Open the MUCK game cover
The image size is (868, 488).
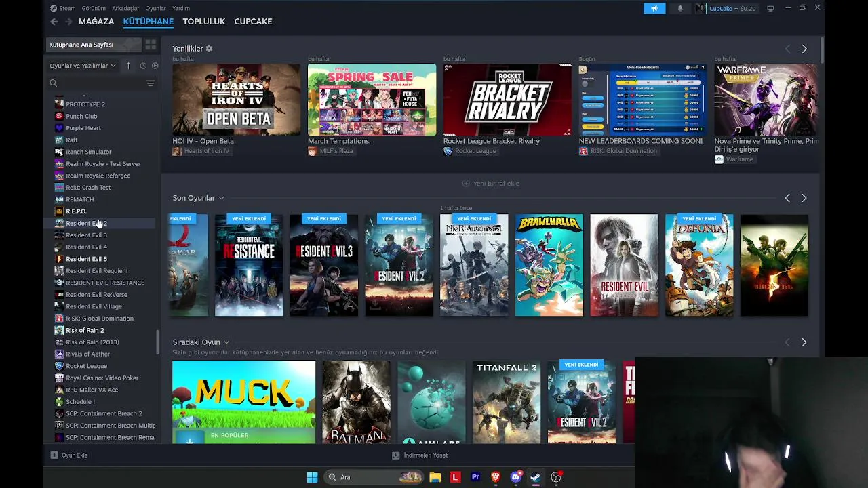243,402
